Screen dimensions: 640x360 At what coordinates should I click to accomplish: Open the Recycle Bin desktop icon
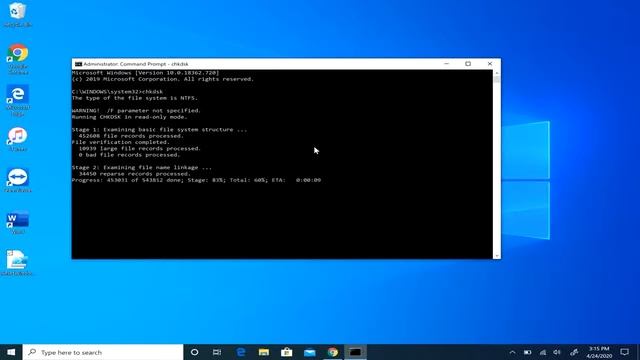coord(18,15)
